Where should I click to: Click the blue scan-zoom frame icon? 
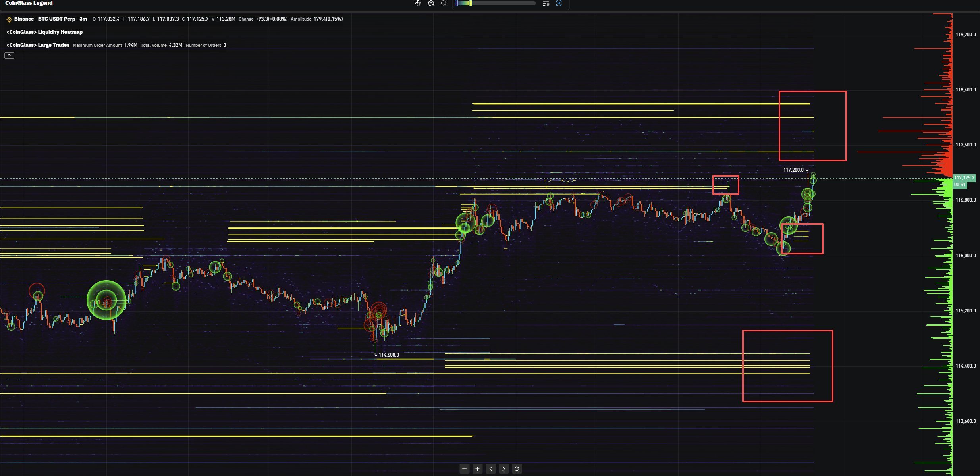(559, 3)
